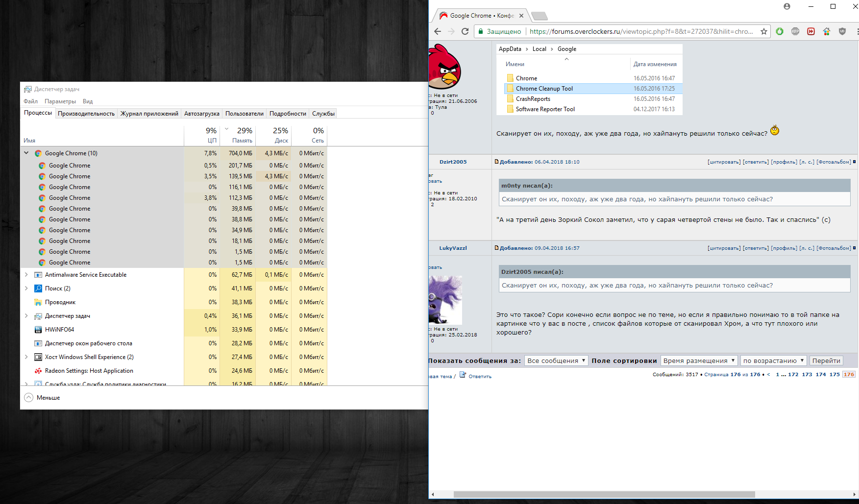The height and width of the screenshot is (504, 859).
Task: Click the Хост Windows Shell Experience icon
Action: pyautogui.click(x=38, y=357)
